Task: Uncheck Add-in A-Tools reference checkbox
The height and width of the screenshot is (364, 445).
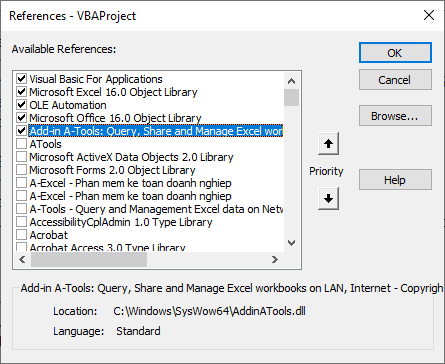Action: point(22,131)
